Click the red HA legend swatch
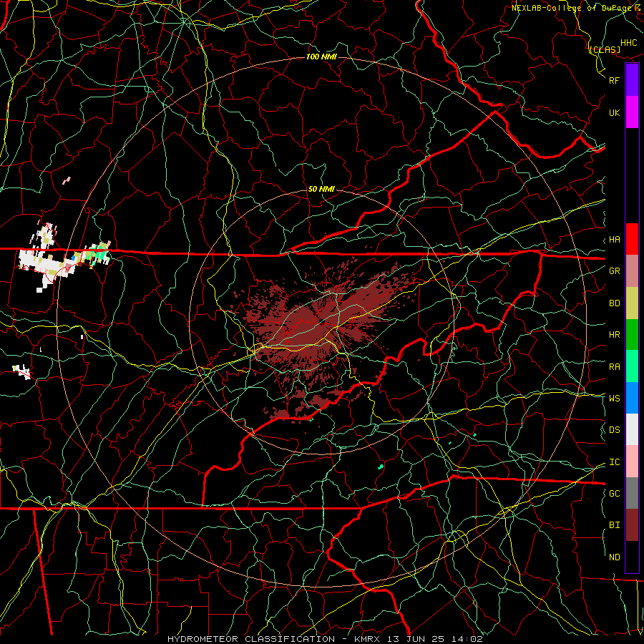The height and width of the screenshot is (644, 644). [x=632, y=239]
